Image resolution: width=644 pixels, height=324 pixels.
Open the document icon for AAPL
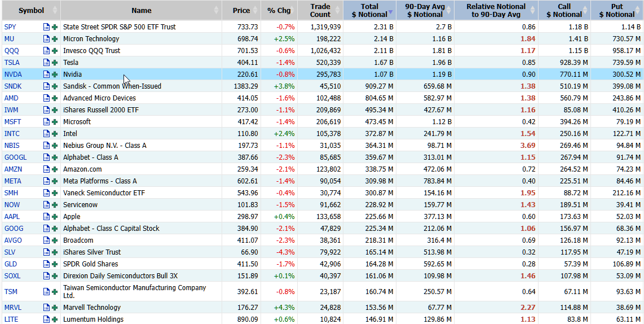click(x=46, y=217)
